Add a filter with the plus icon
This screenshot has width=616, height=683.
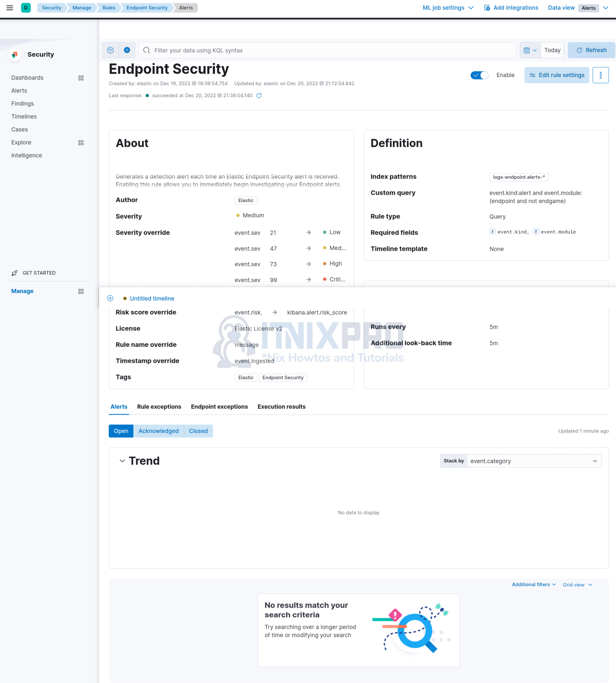tap(127, 50)
